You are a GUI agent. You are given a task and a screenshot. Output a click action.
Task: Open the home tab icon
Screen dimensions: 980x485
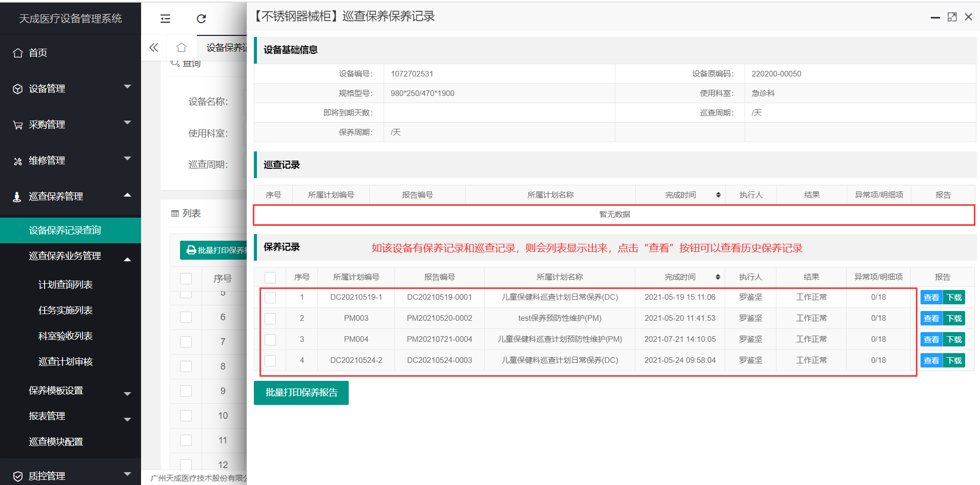pos(181,48)
